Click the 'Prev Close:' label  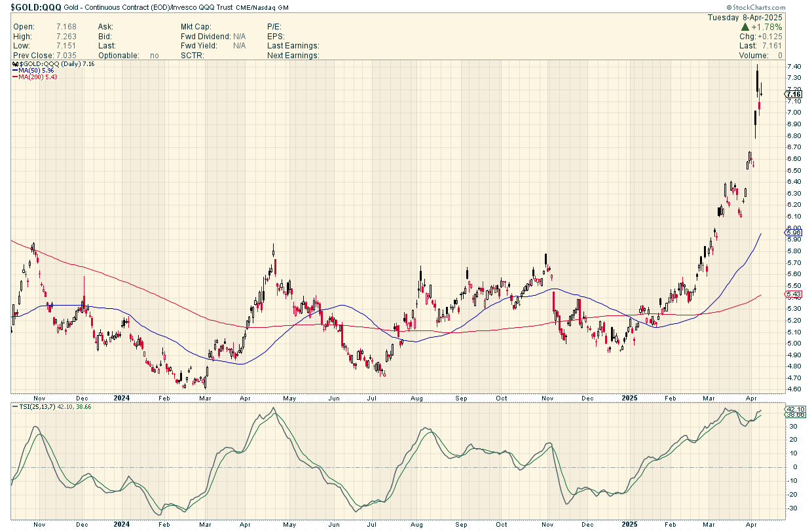[x=34, y=56]
